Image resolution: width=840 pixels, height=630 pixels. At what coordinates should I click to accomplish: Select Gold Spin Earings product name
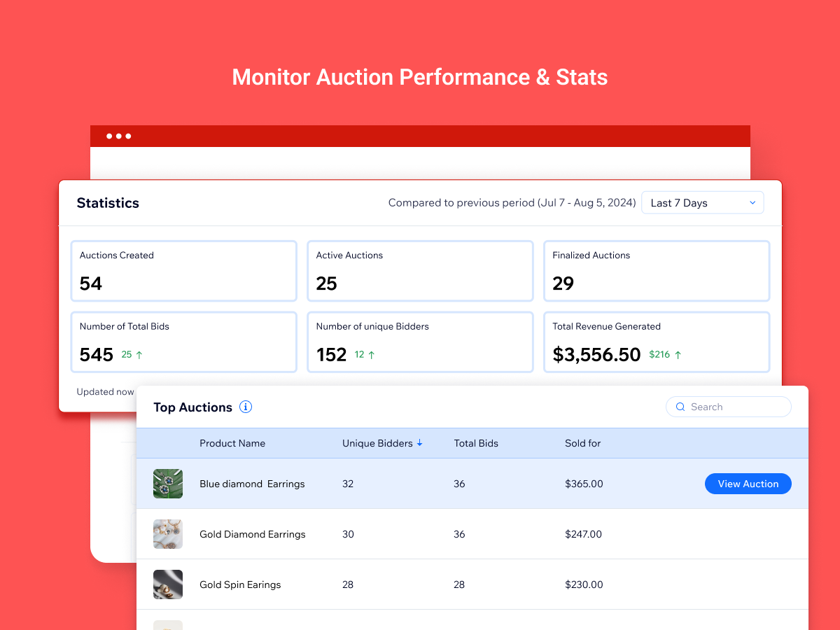click(240, 584)
